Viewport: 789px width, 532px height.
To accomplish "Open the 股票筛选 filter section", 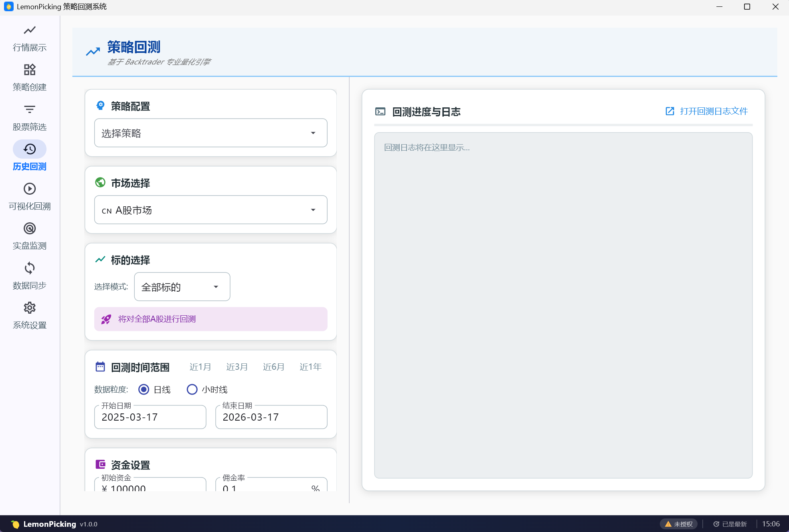I will tap(29, 117).
